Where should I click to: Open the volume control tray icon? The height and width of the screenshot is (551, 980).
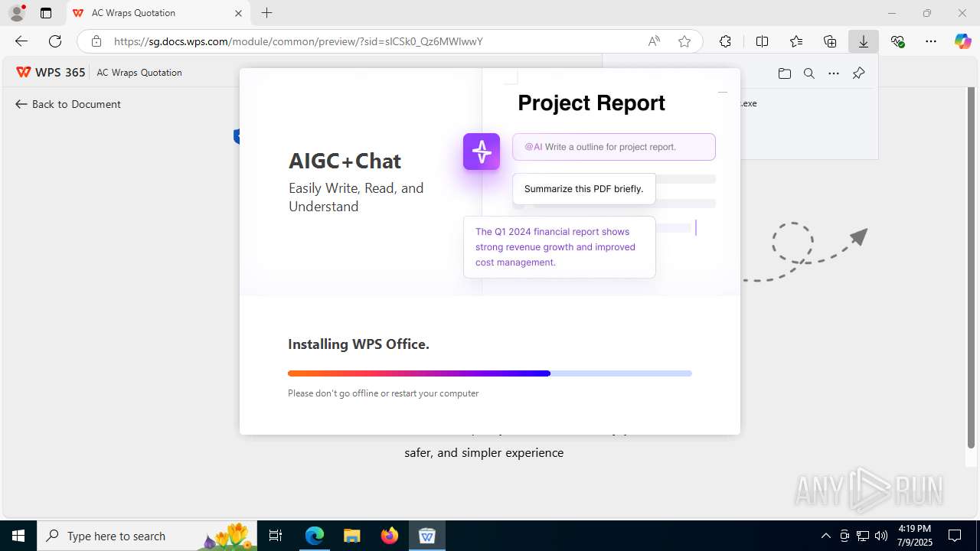point(881,536)
